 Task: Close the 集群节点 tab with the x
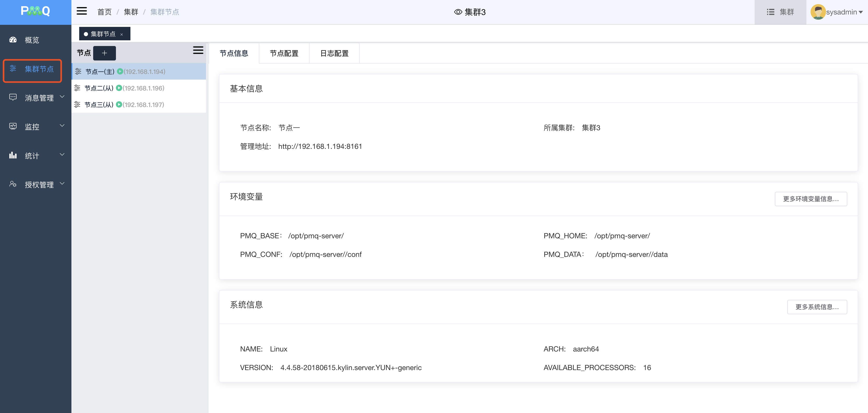click(x=122, y=34)
